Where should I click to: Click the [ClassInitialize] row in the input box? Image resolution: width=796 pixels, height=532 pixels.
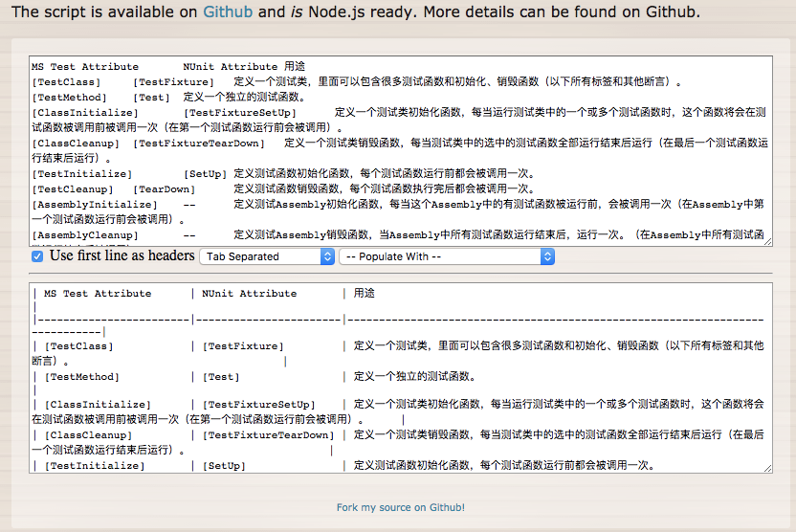tap(83, 112)
